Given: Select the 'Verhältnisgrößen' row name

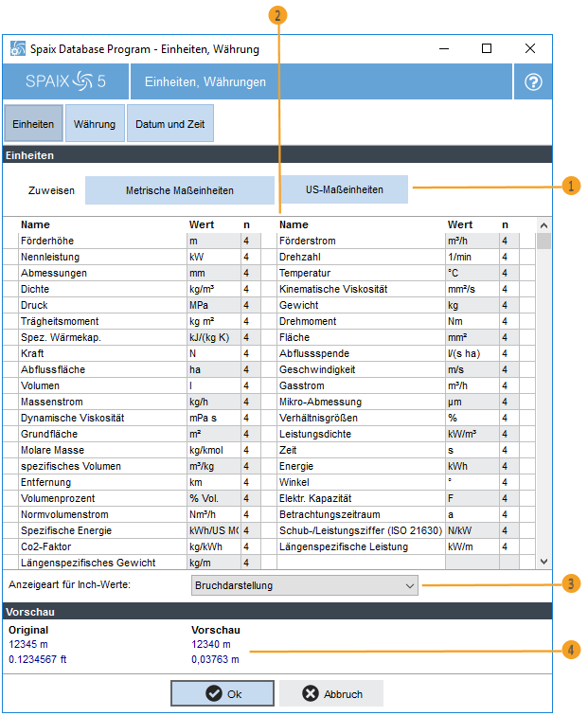Looking at the screenshot, I should pyautogui.click(x=318, y=418).
